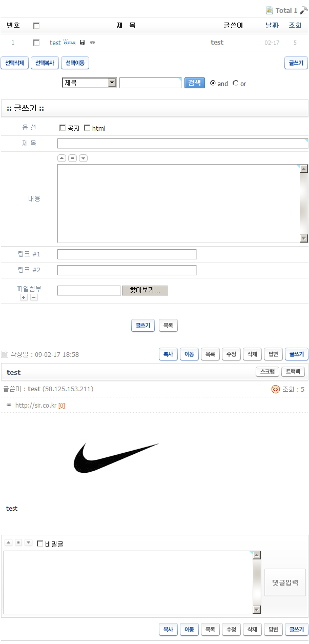Screen dimensions: 309x644
Task: Sort list by 조회 column header
Action: (295, 25)
